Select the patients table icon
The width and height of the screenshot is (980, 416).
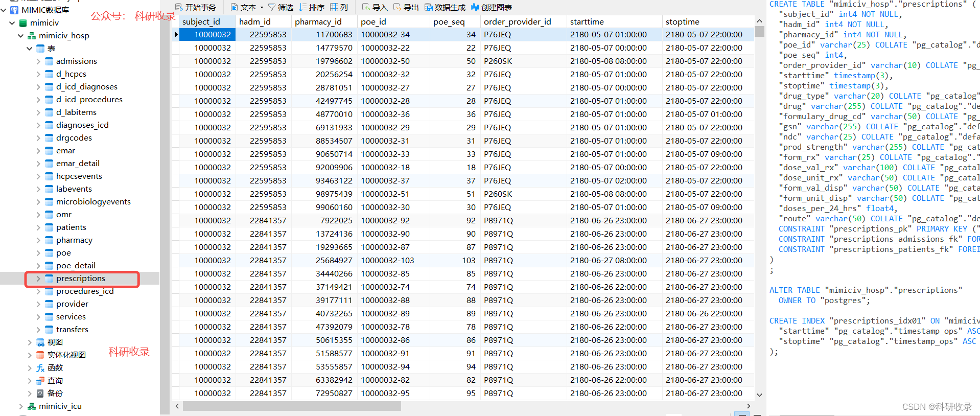pos(49,227)
